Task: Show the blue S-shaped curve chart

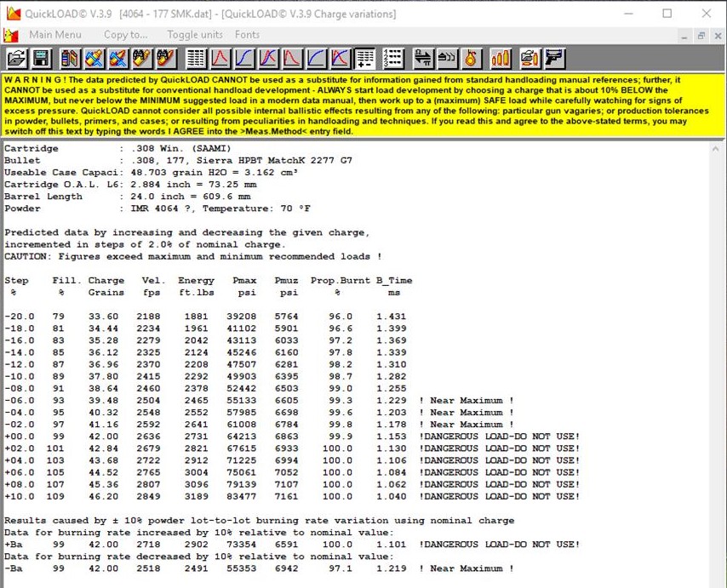Action: coord(244,59)
